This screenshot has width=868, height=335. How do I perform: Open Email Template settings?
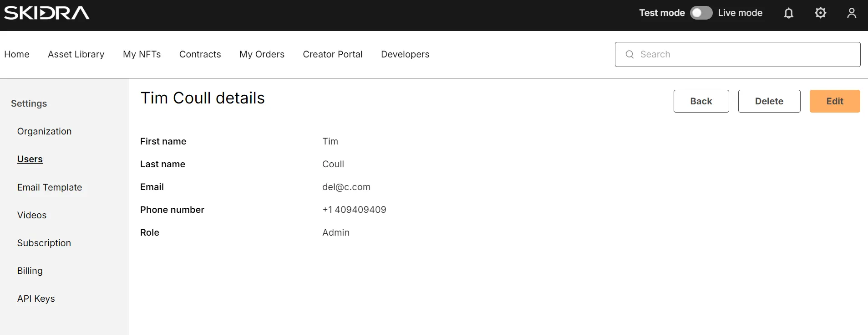(x=50, y=187)
